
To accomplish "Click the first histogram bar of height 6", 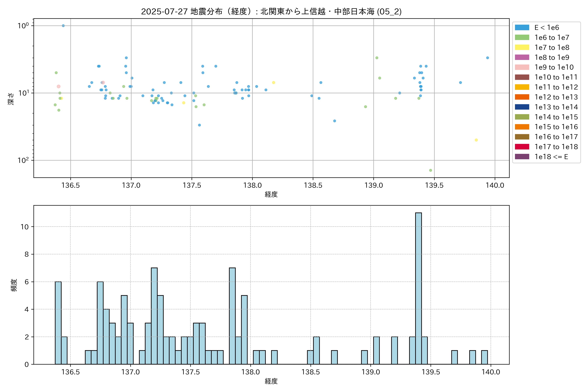I will click(58, 323).
